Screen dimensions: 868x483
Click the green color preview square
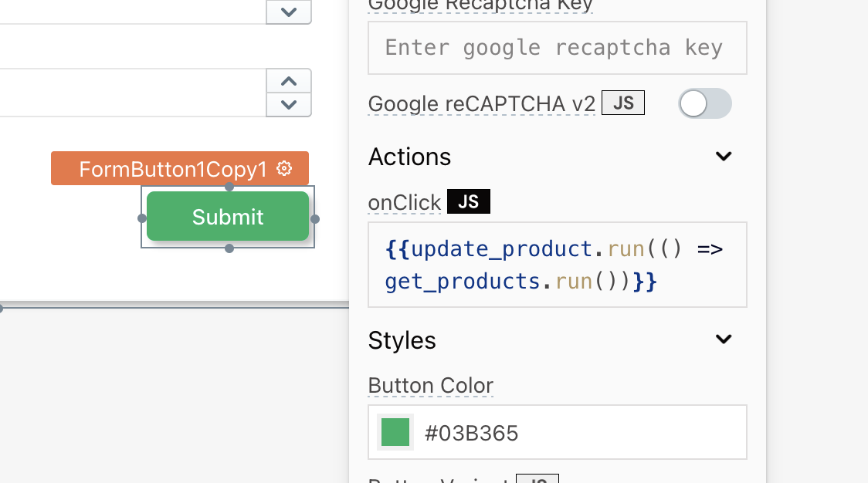tap(395, 432)
